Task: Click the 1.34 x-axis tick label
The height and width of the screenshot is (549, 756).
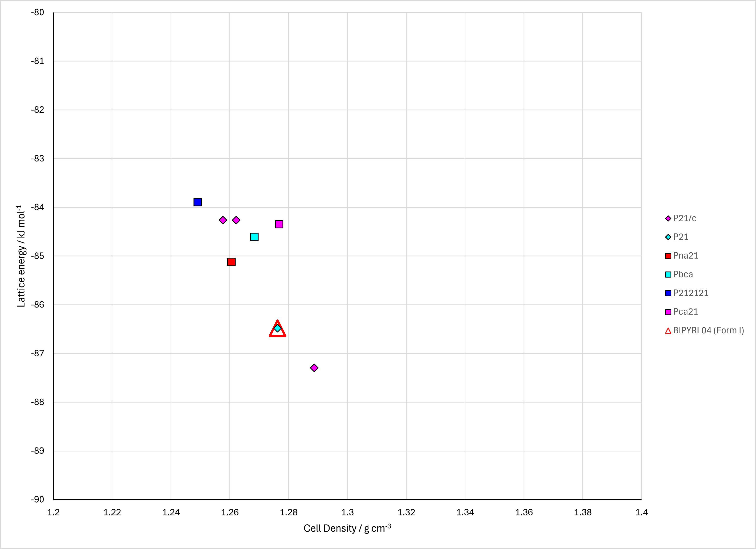Action: 465,512
